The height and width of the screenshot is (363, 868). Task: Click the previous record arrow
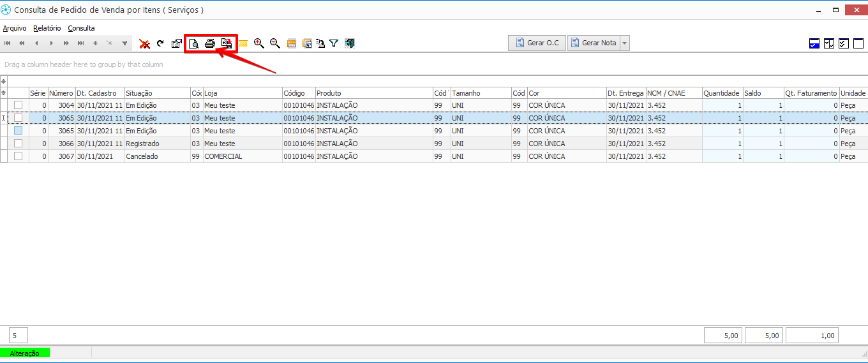click(x=36, y=43)
